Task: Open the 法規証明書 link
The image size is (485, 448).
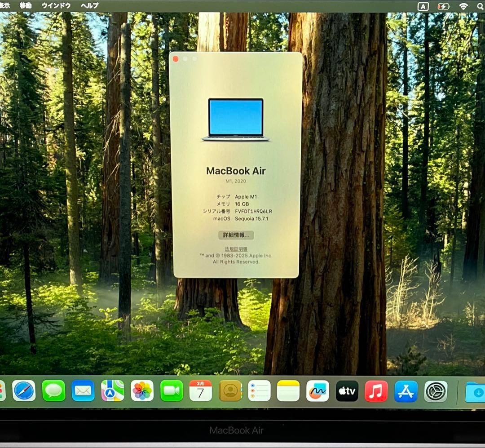Action: point(237,248)
